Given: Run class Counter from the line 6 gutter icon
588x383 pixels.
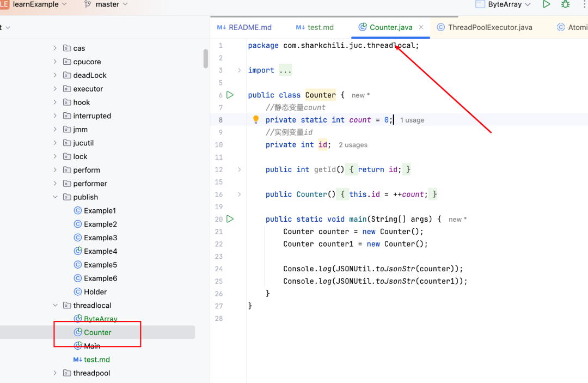Looking at the screenshot, I should pyautogui.click(x=230, y=95).
